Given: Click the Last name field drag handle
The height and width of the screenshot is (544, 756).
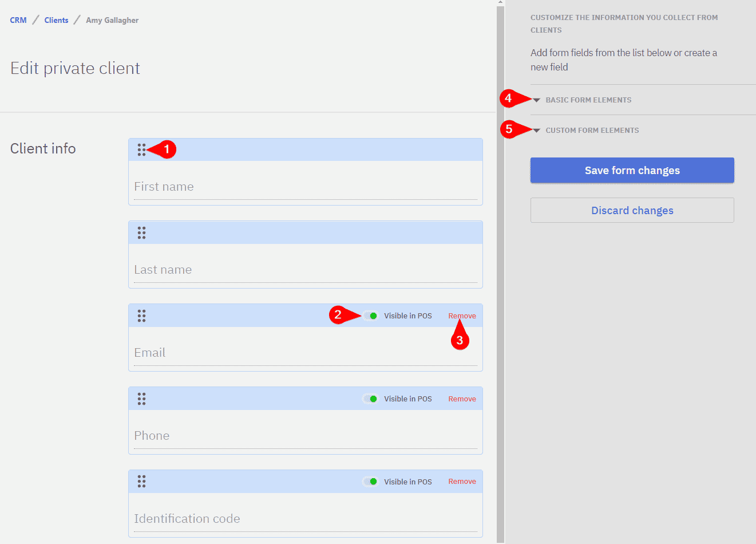Looking at the screenshot, I should (x=141, y=233).
